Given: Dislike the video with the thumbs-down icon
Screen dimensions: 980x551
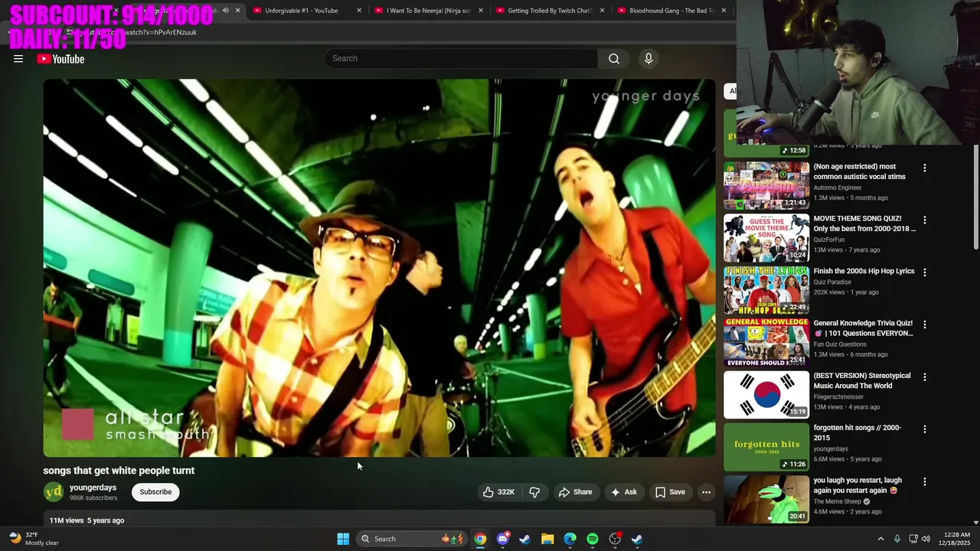Looking at the screenshot, I should (x=534, y=492).
